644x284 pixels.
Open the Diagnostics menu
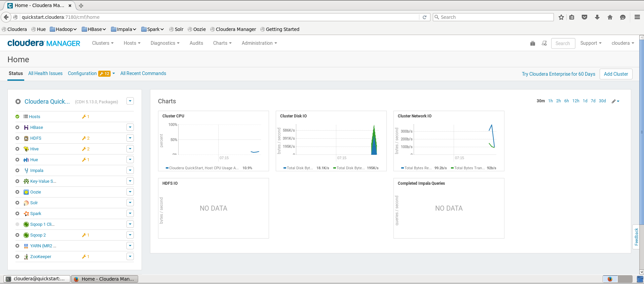(165, 43)
